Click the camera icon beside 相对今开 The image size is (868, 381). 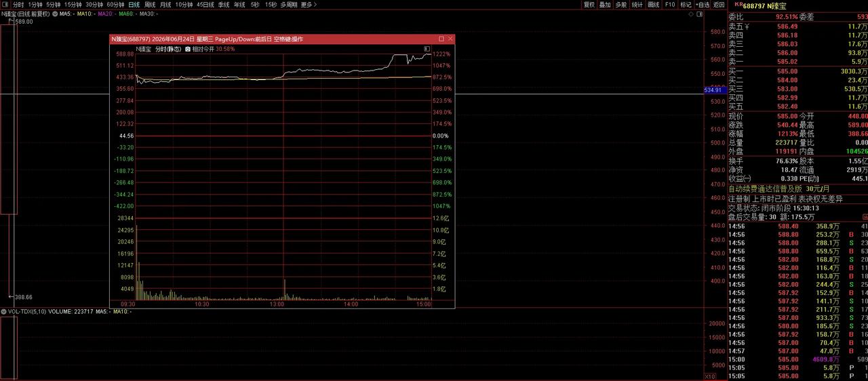tap(188, 49)
